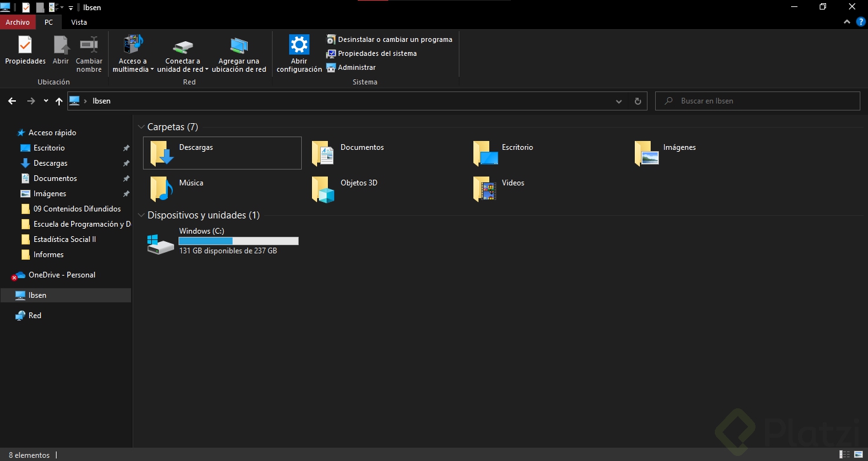The height and width of the screenshot is (461, 868).
Task: Collapse the Dispositivos y unidades group
Action: pos(141,215)
